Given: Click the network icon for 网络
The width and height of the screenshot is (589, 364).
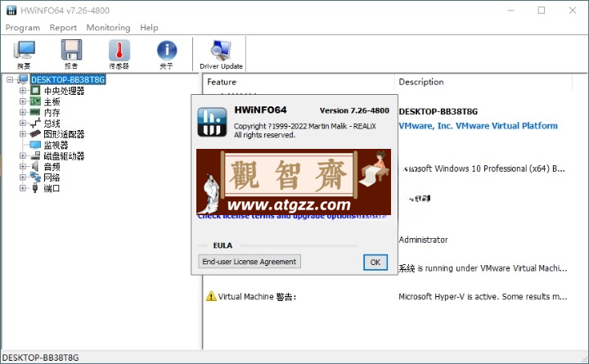Looking at the screenshot, I should tap(35, 177).
